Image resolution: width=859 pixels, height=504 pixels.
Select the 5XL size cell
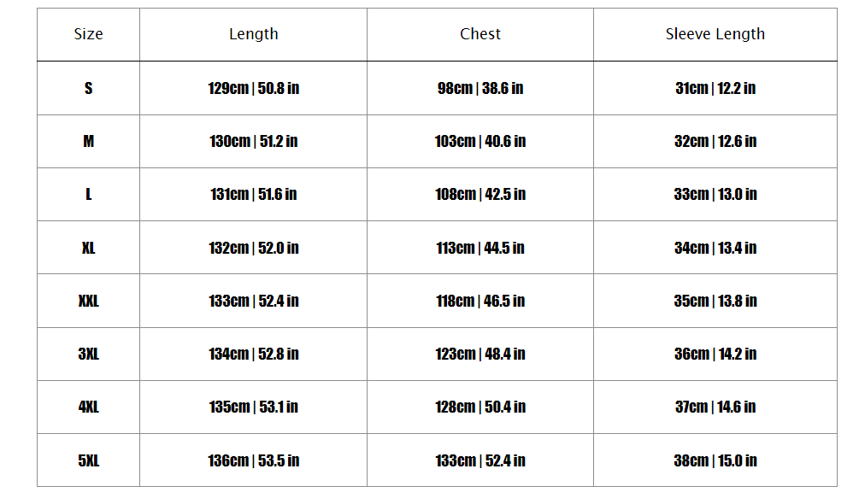click(88, 460)
